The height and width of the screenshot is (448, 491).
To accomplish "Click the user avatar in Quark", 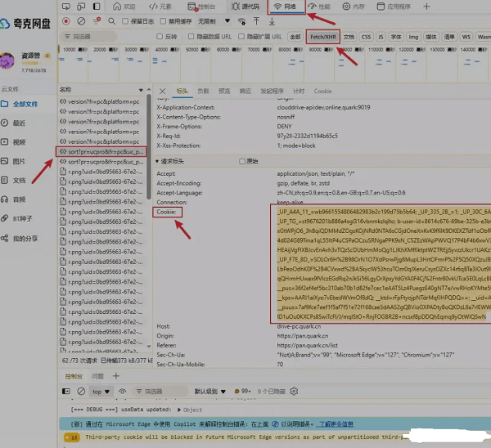I will pos(7,60).
